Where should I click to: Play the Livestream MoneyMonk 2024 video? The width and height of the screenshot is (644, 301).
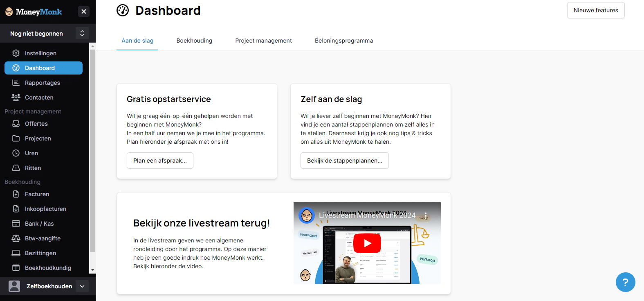(x=367, y=243)
